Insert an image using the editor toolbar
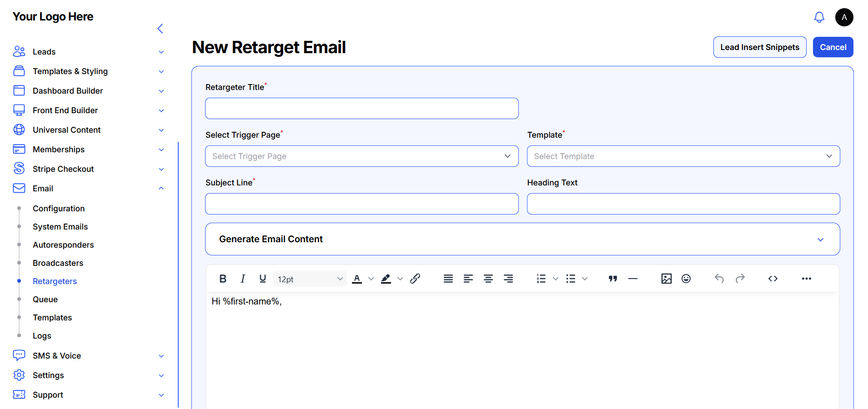Screen dimensions: 868x409 coord(666,279)
